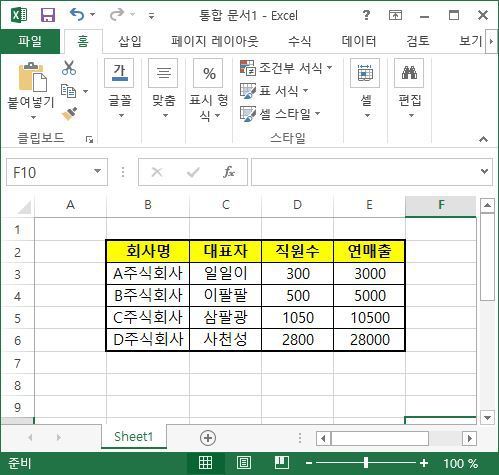Expand the 붙여넣기 paste options arrow

click(x=33, y=117)
